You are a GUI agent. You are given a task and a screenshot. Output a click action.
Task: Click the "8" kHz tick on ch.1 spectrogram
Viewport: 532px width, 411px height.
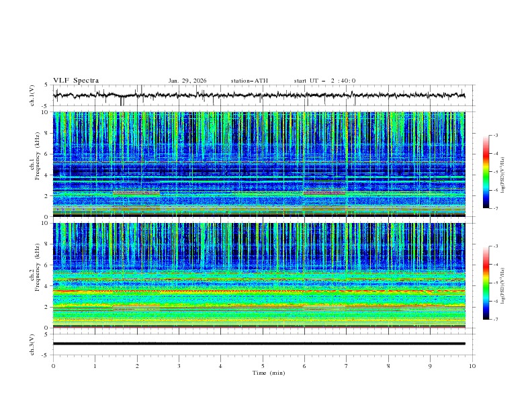pyautogui.click(x=48, y=133)
